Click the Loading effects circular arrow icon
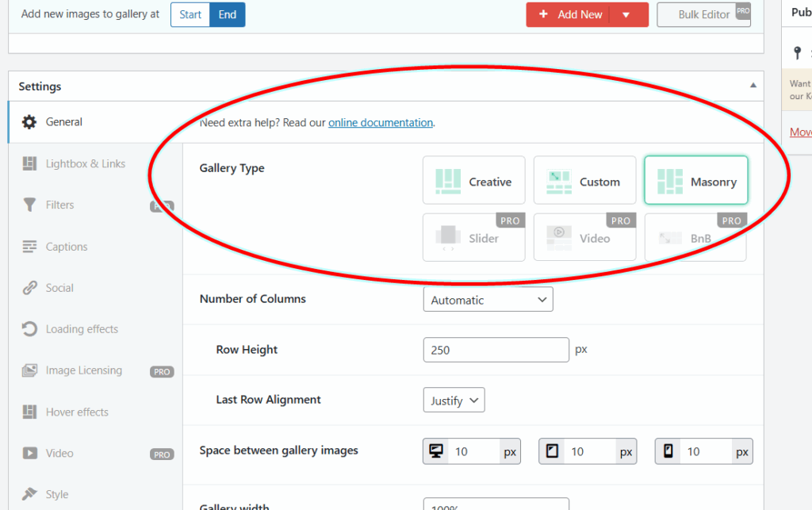 pyautogui.click(x=29, y=329)
